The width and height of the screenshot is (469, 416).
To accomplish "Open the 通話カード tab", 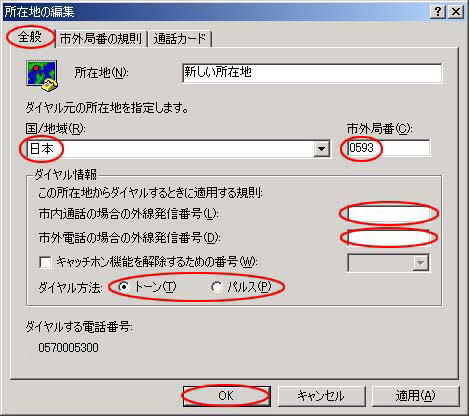I will (180, 39).
